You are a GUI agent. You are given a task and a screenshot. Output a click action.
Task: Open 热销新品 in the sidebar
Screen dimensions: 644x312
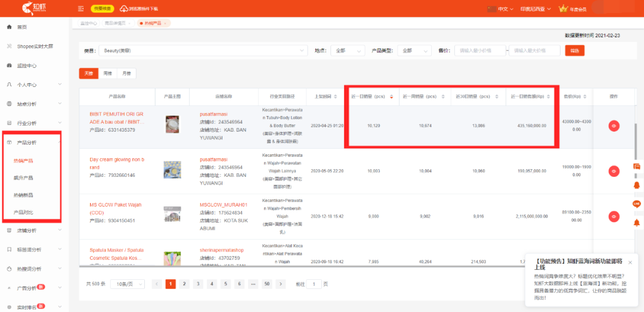pos(23,195)
